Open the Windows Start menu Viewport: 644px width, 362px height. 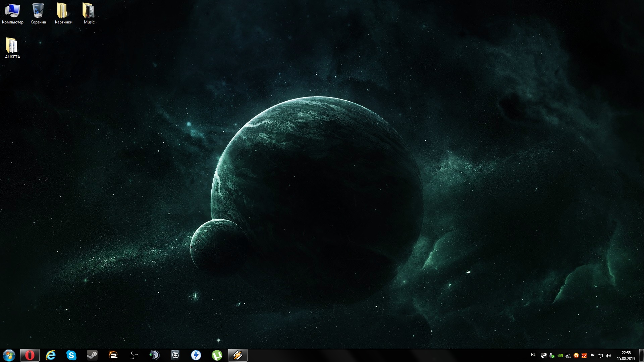click(x=9, y=355)
